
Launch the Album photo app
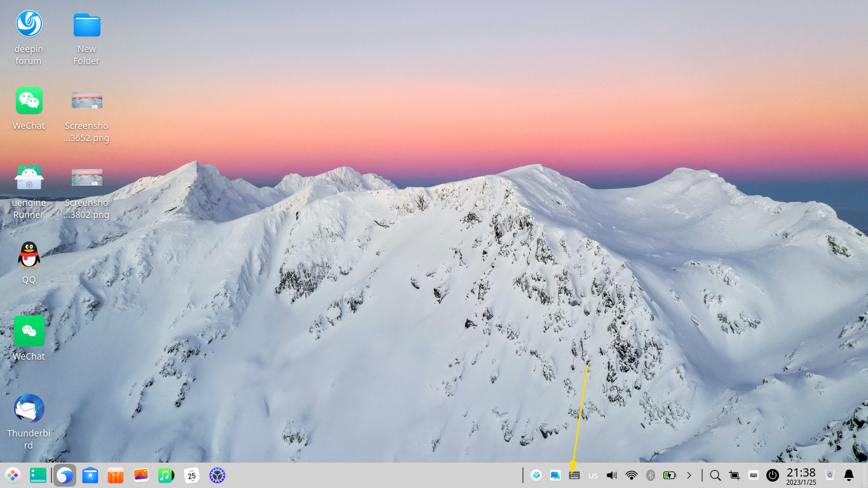click(x=141, y=475)
